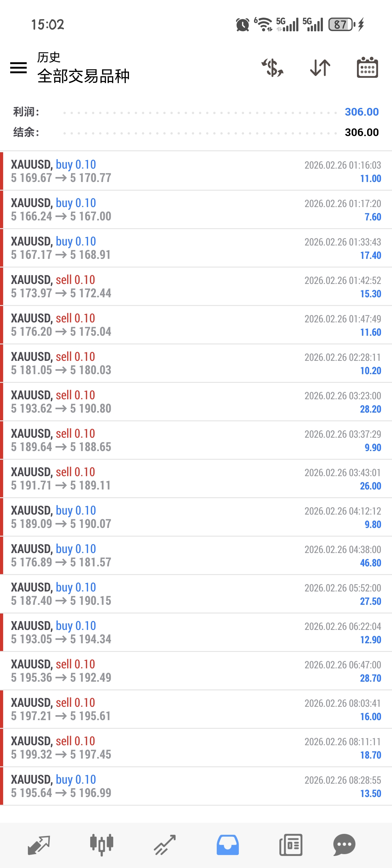Viewport: 392px width, 868px height.
Task: Tap the sort arrows icon
Action: [320, 68]
